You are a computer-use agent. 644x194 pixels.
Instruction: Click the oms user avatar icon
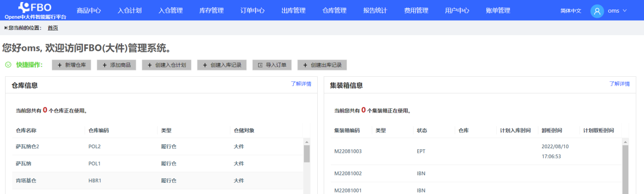(x=597, y=10)
